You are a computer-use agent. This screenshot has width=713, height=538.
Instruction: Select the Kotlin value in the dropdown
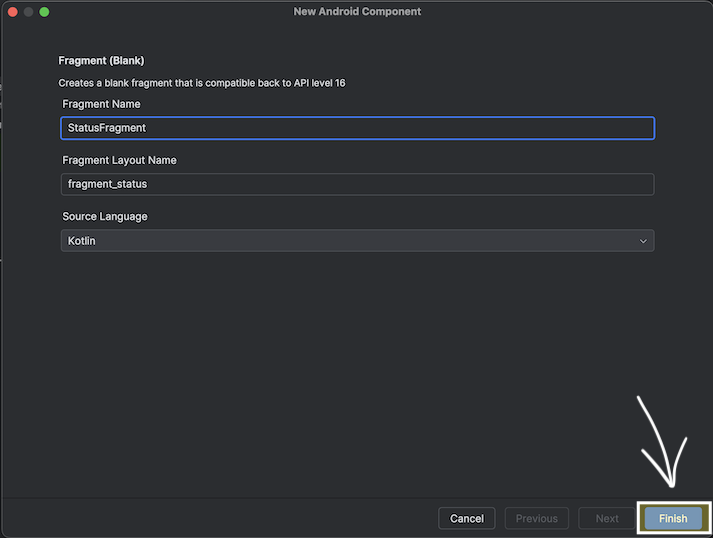point(82,241)
